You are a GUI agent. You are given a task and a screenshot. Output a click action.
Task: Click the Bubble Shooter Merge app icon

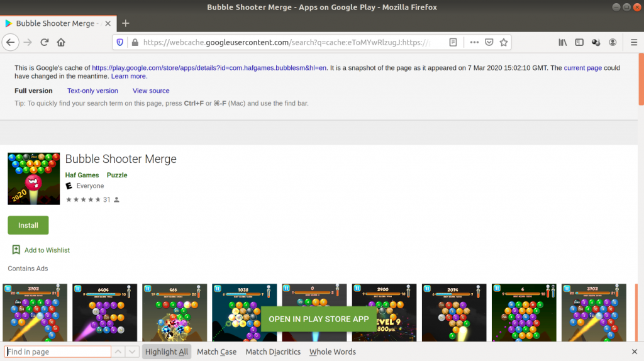34,179
